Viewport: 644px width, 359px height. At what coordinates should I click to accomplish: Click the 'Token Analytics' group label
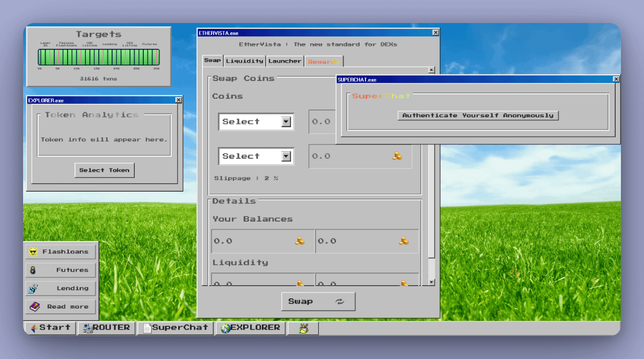pos(91,115)
